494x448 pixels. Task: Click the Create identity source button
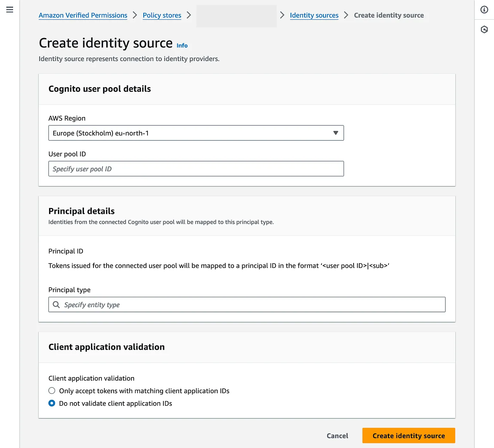coord(409,436)
